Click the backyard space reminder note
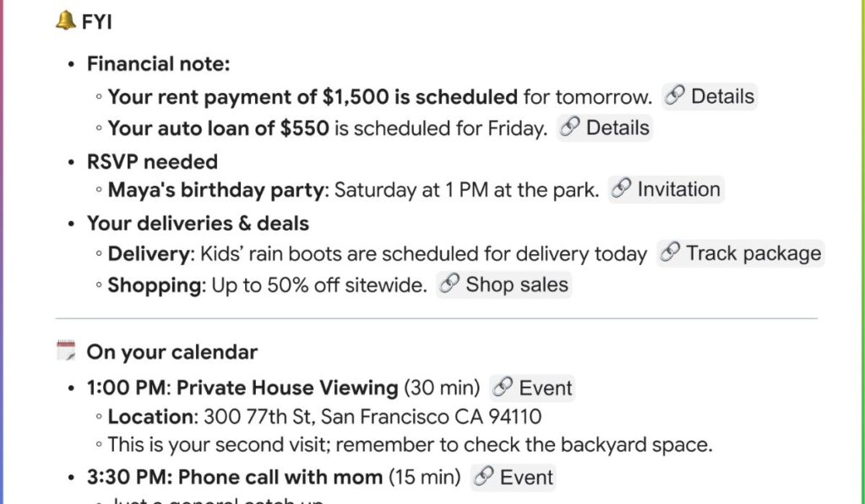The height and width of the screenshot is (504, 865). click(411, 444)
